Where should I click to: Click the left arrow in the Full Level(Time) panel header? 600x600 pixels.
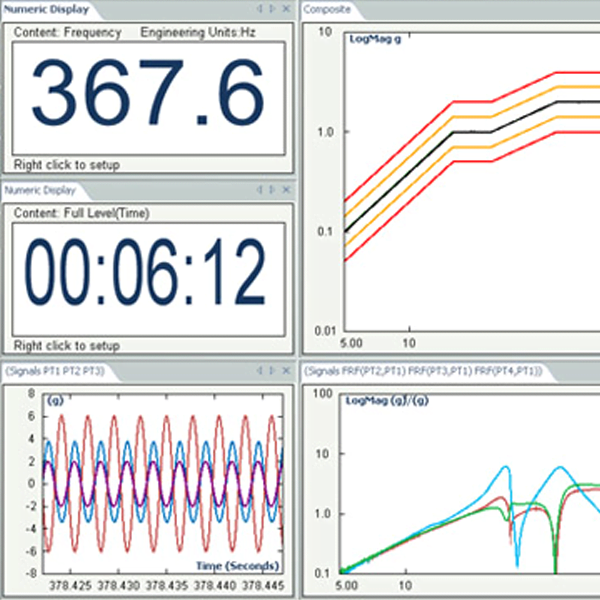click(260, 189)
